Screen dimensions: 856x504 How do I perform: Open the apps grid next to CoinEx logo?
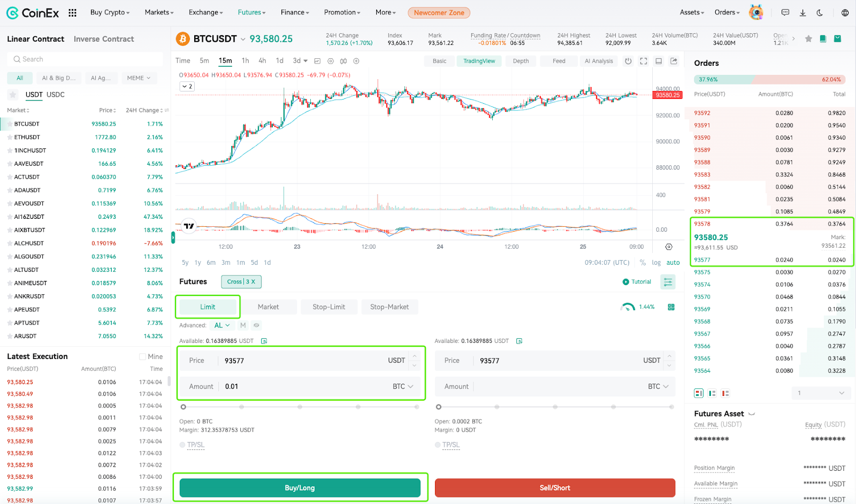tap(72, 12)
